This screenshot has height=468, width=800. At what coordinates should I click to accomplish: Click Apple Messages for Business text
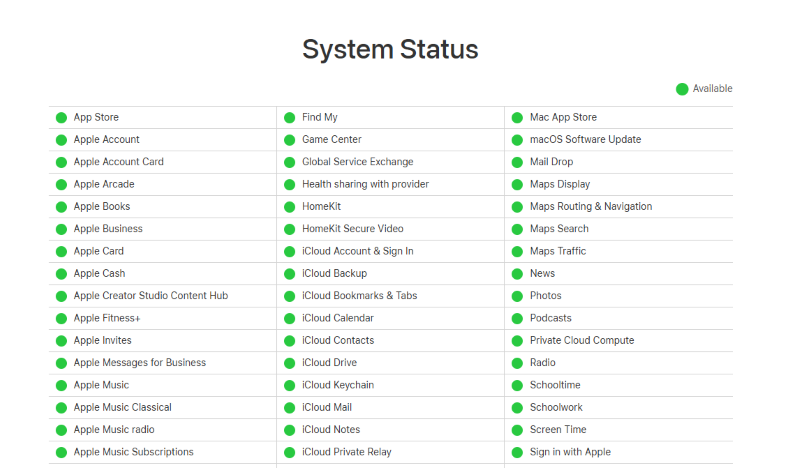139,362
